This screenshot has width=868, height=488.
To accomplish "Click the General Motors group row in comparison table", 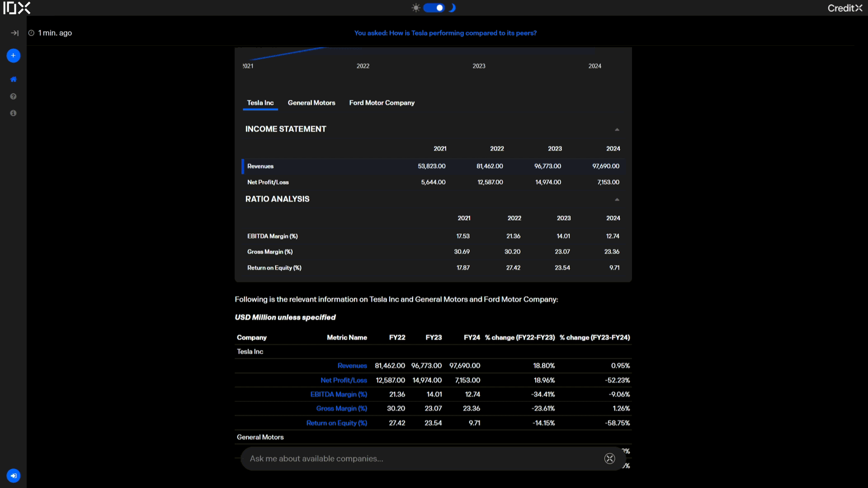I will click(x=433, y=437).
